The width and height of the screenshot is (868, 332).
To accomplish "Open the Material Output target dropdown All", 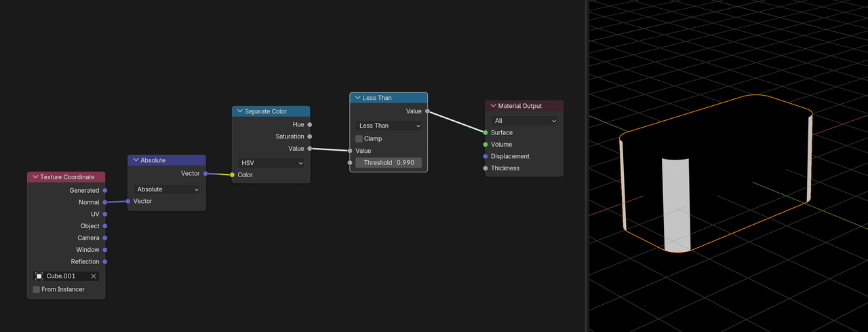I will click(x=524, y=121).
